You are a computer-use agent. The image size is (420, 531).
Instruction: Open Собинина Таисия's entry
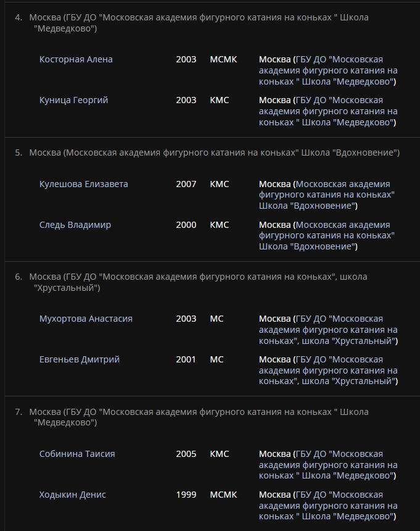[77, 454]
